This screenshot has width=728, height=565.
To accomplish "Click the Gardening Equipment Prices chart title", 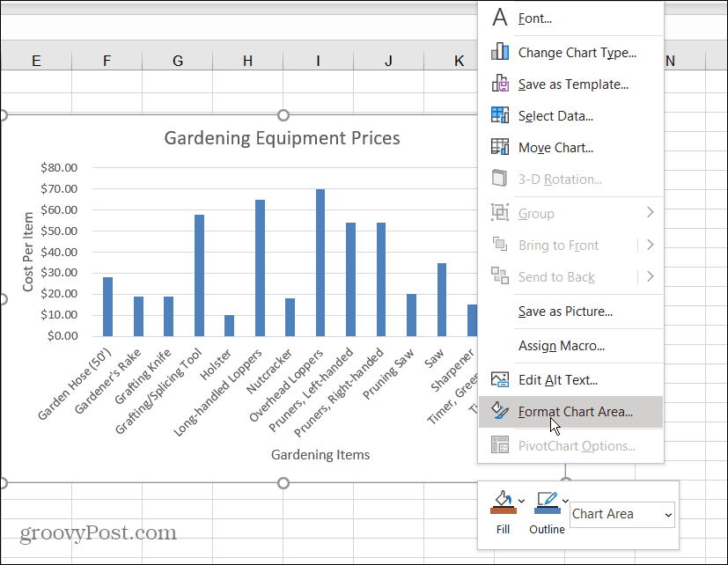I will [282, 138].
